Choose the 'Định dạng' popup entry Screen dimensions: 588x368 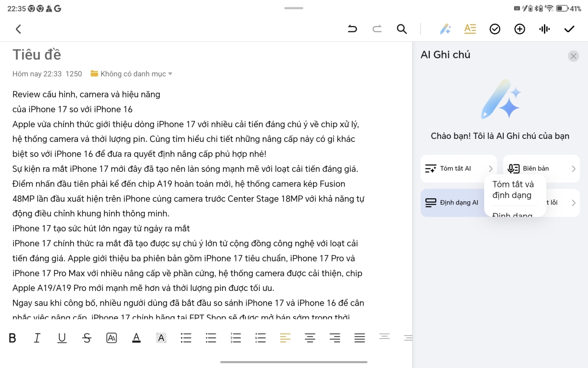[x=513, y=214]
